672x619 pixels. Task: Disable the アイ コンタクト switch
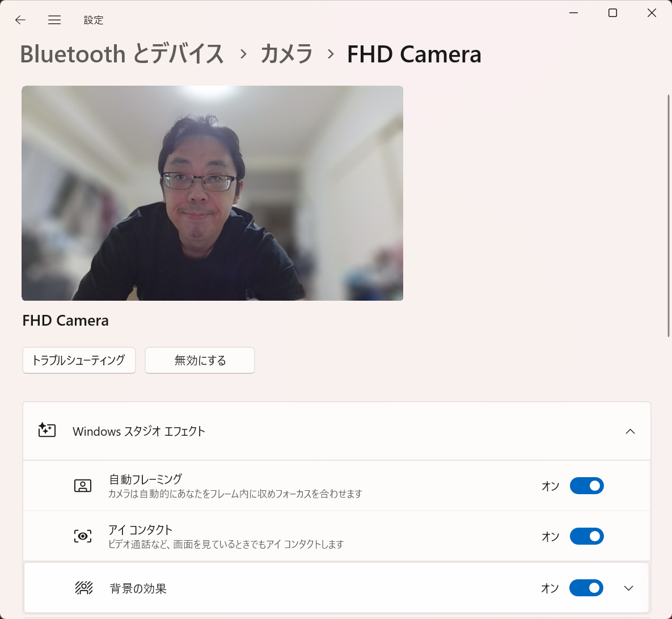[x=587, y=536]
